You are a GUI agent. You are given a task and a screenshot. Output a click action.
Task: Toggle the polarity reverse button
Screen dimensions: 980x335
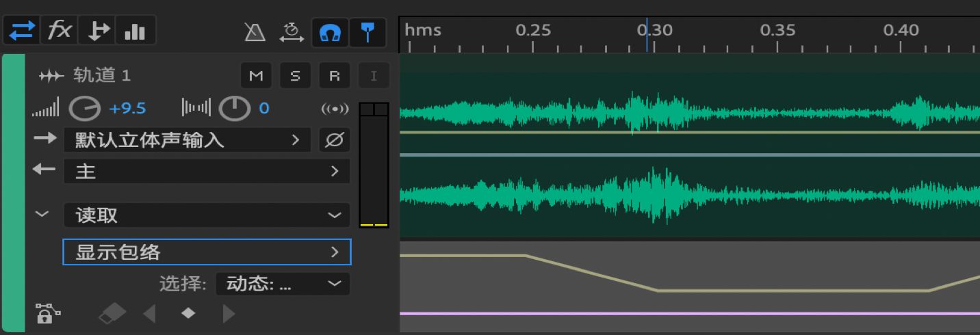point(334,140)
